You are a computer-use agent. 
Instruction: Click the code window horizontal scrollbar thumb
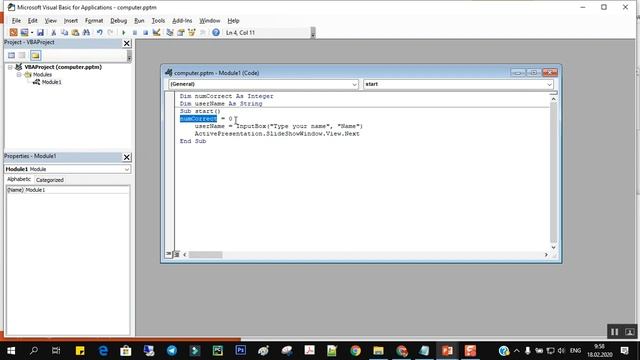(x=205, y=255)
